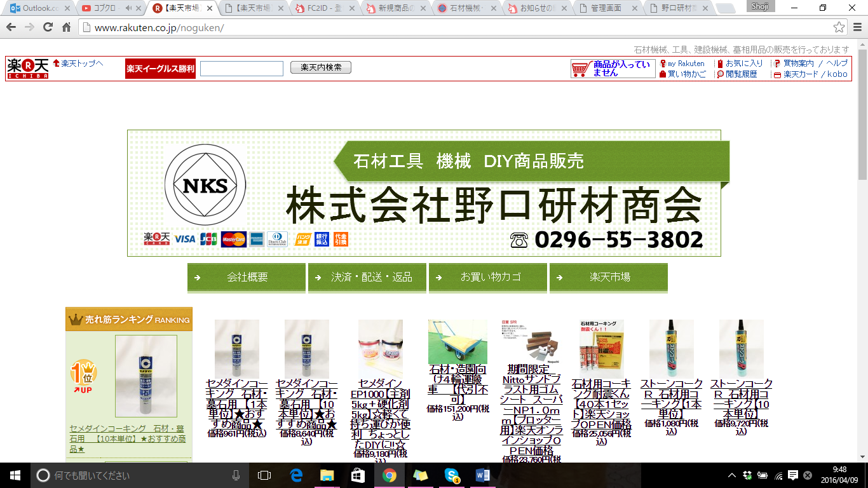The image size is (868, 488).
Task: Switch to the YouTube コブクロ tab
Action: point(105,8)
